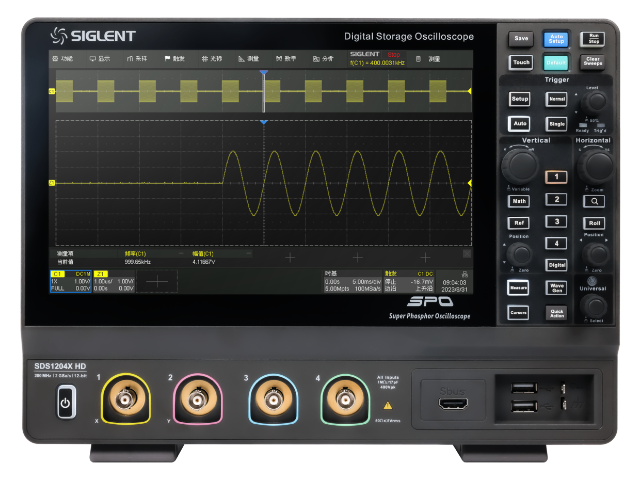Open the 触发 trigger menu with flag icon
This screenshot has height=480, width=640.
click(x=174, y=59)
